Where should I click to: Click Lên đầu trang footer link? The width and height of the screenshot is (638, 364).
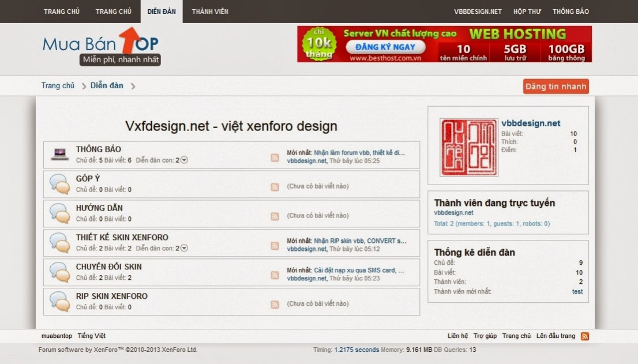(556, 336)
